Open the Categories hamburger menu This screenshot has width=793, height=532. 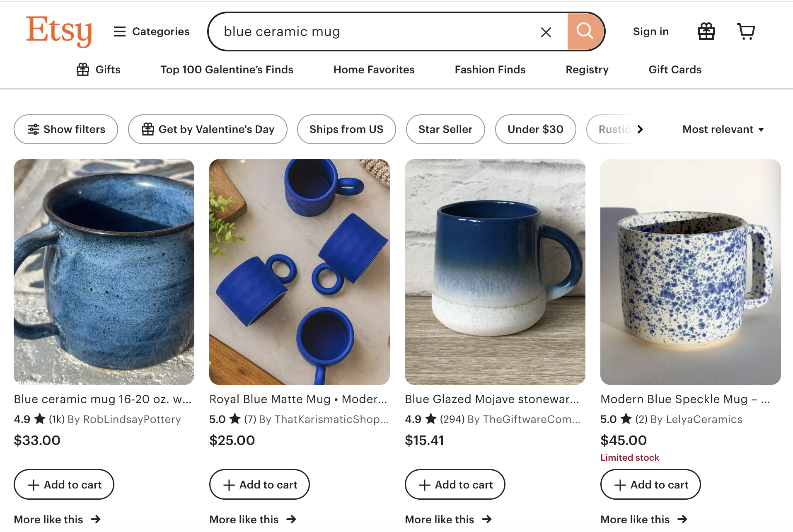click(151, 31)
